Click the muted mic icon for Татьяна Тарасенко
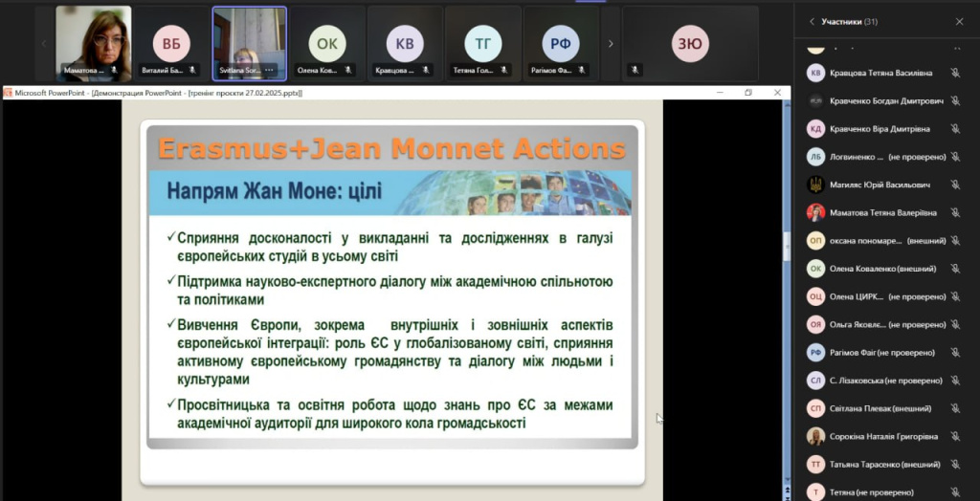 point(955,464)
